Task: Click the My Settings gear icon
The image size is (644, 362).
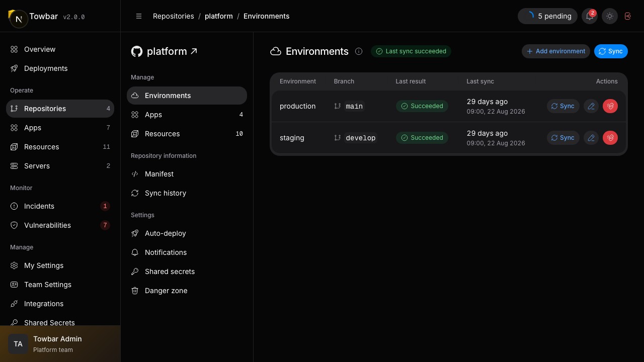Action: tap(14, 265)
